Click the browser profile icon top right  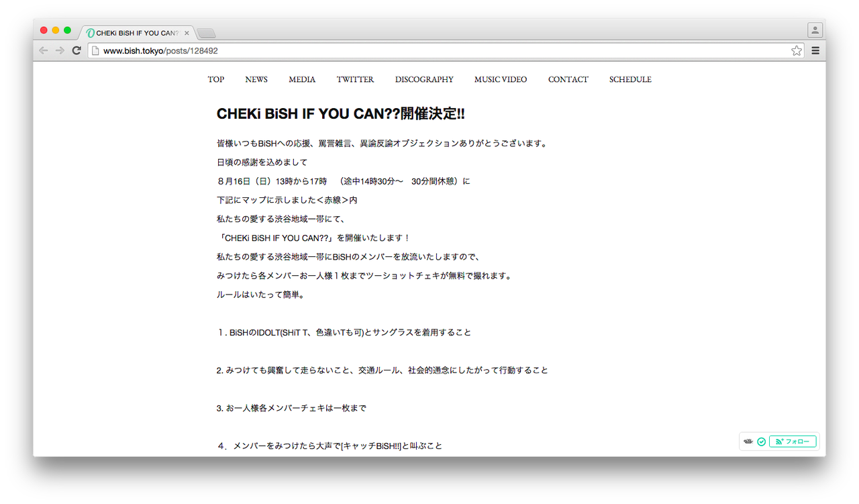click(x=814, y=30)
